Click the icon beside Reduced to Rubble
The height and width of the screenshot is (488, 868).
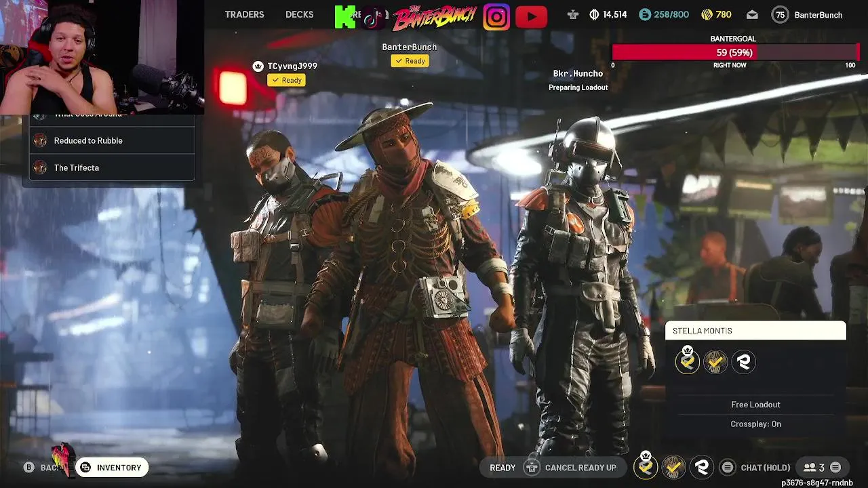(40, 140)
